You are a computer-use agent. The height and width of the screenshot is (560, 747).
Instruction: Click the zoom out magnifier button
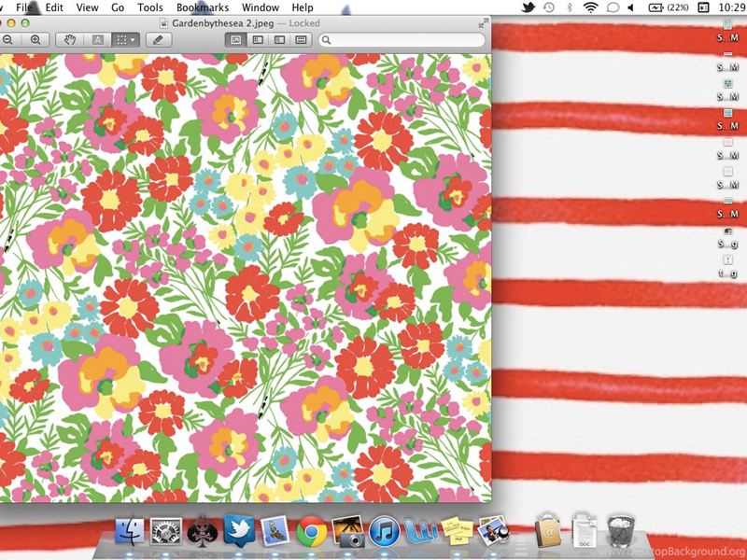point(8,40)
